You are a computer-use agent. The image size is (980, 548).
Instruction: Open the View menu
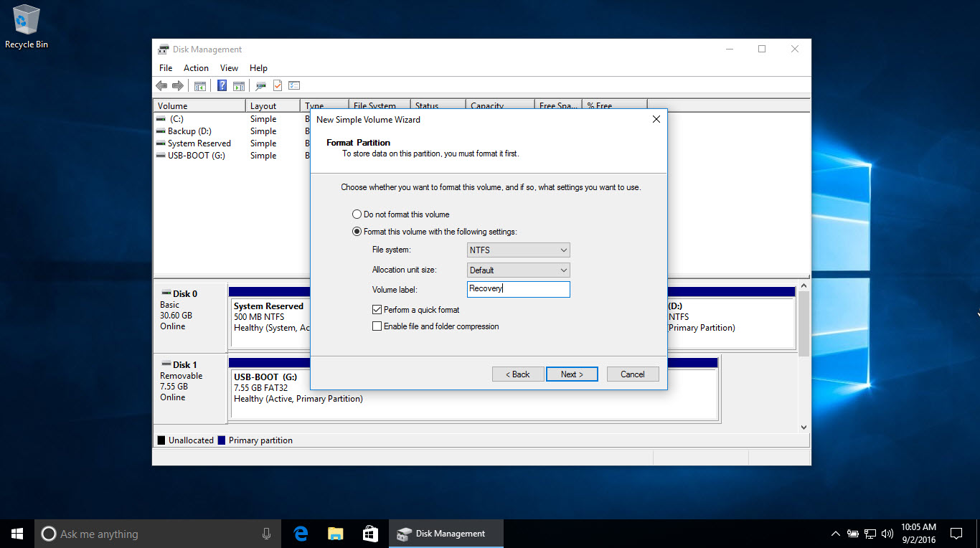click(x=229, y=68)
